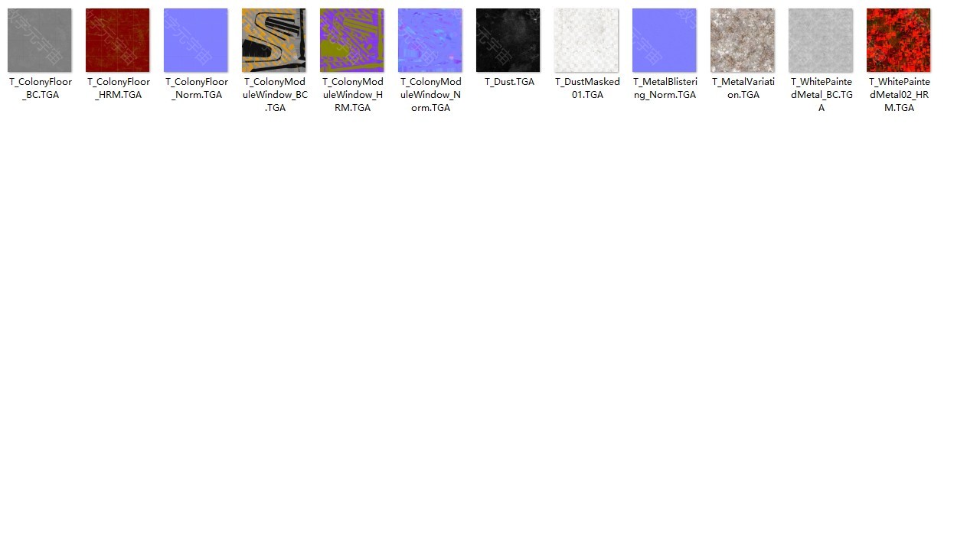Select the T_WhitePaintedMetal_BC.TGA thumbnail

820,41
